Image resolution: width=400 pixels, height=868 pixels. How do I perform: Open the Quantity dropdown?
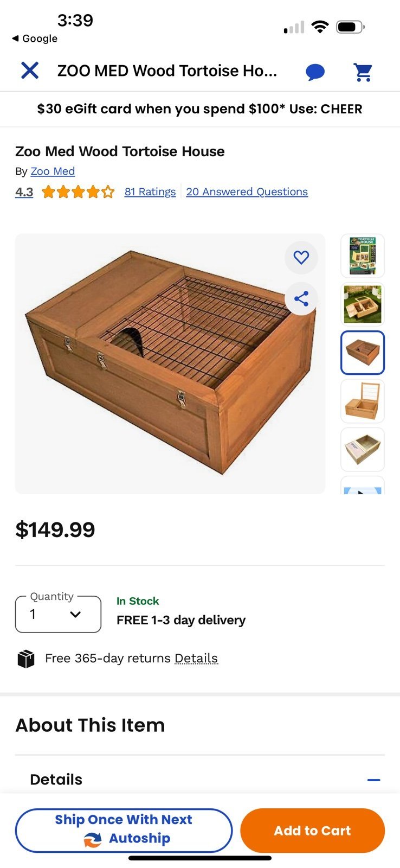tap(58, 614)
